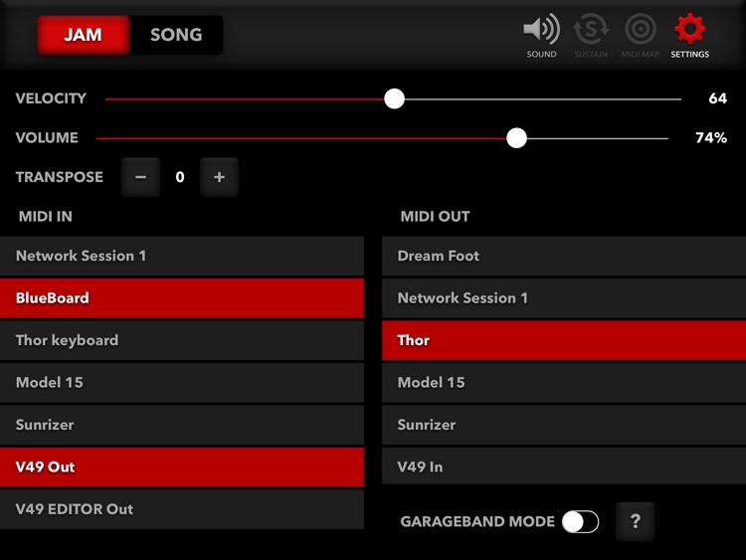This screenshot has height=560, width=746.
Task: Deselect V49 Out MIDI input
Action: pos(182,467)
